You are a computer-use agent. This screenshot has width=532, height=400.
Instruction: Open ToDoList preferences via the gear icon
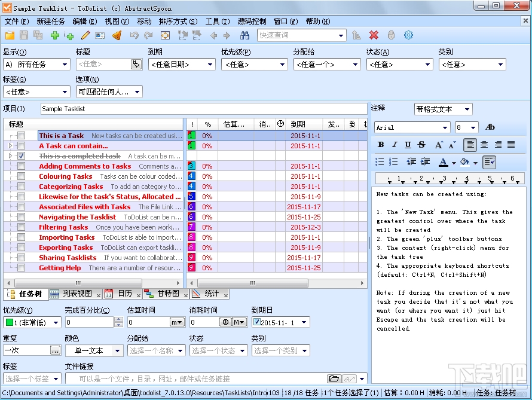pos(408,35)
